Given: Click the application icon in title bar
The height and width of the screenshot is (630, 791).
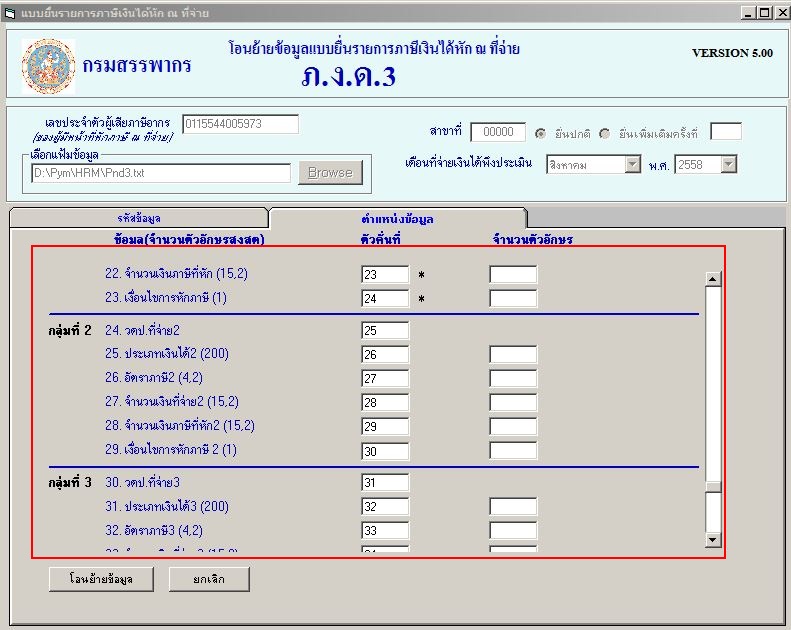Looking at the screenshot, I should pos(10,13).
